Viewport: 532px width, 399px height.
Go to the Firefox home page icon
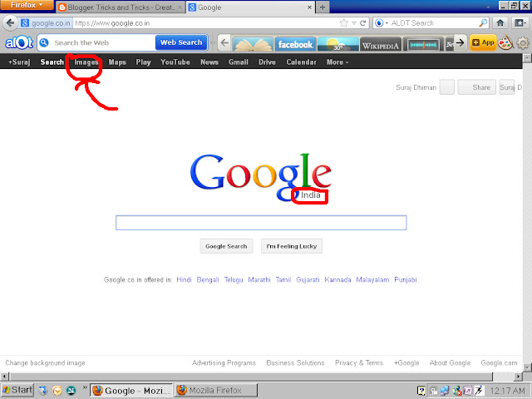(x=500, y=23)
